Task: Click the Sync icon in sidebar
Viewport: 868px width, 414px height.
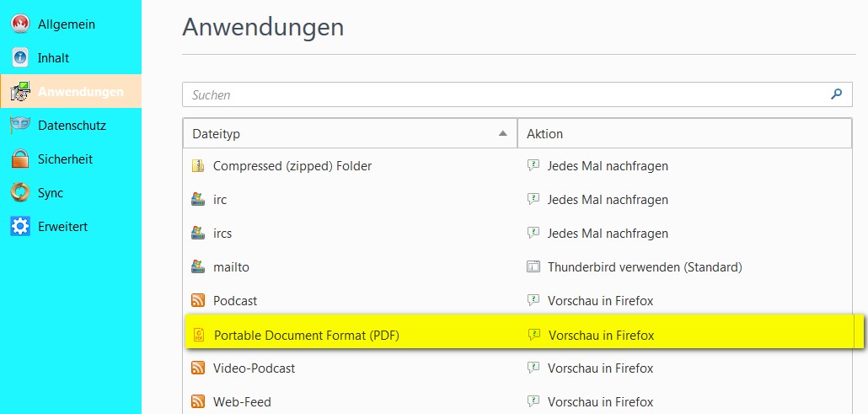Action: coord(20,193)
